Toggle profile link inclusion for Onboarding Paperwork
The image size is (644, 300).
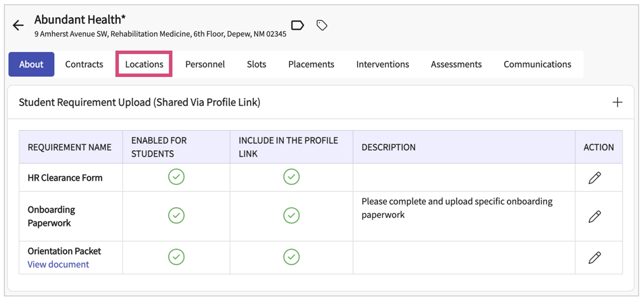click(291, 215)
